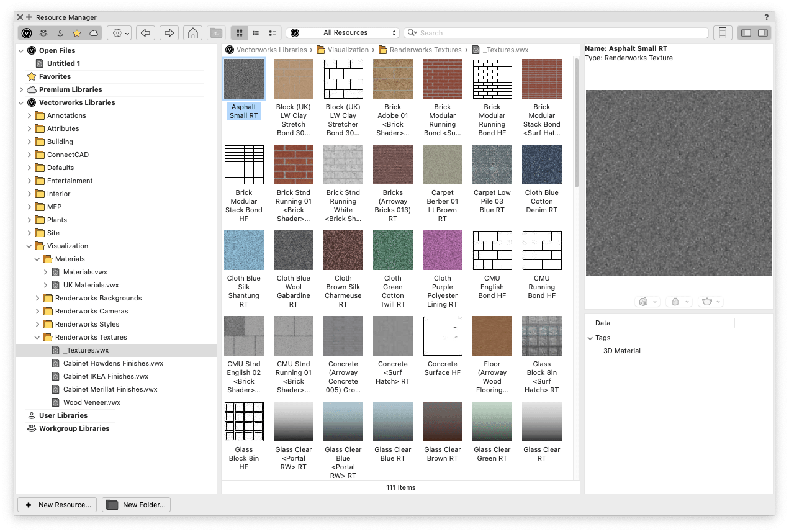
Task: Select Brick Adobe 01 texture thumbnail
Action: pos(393,79)
